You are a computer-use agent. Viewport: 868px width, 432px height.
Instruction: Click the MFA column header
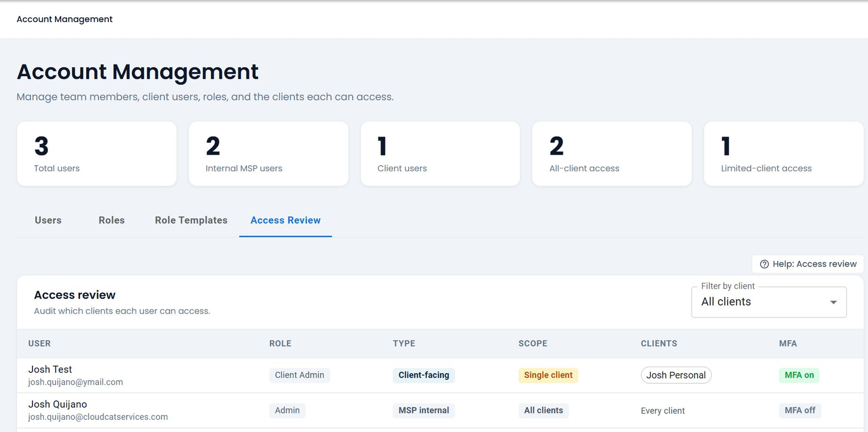point(788,344)
